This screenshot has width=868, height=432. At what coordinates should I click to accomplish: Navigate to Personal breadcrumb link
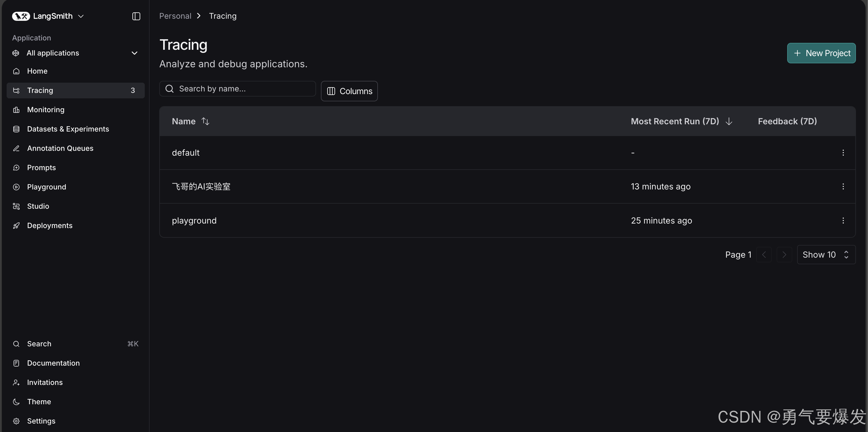pos(175,16)
